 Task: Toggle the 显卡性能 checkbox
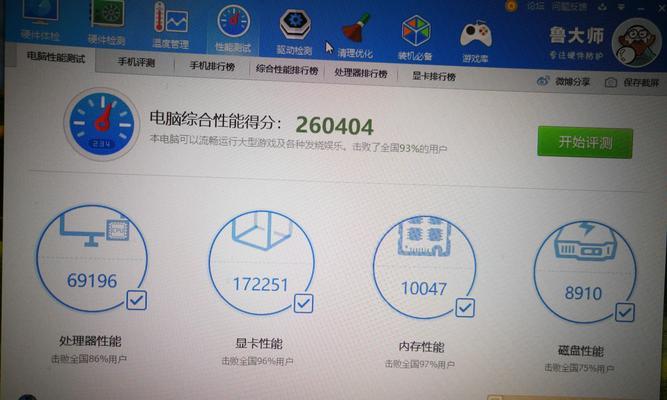[x=303, y=303]
